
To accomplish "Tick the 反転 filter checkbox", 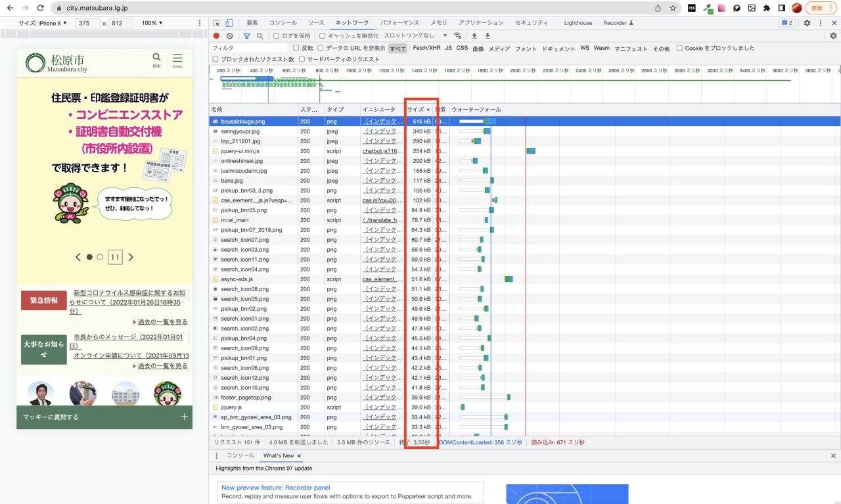I will 296,48.
